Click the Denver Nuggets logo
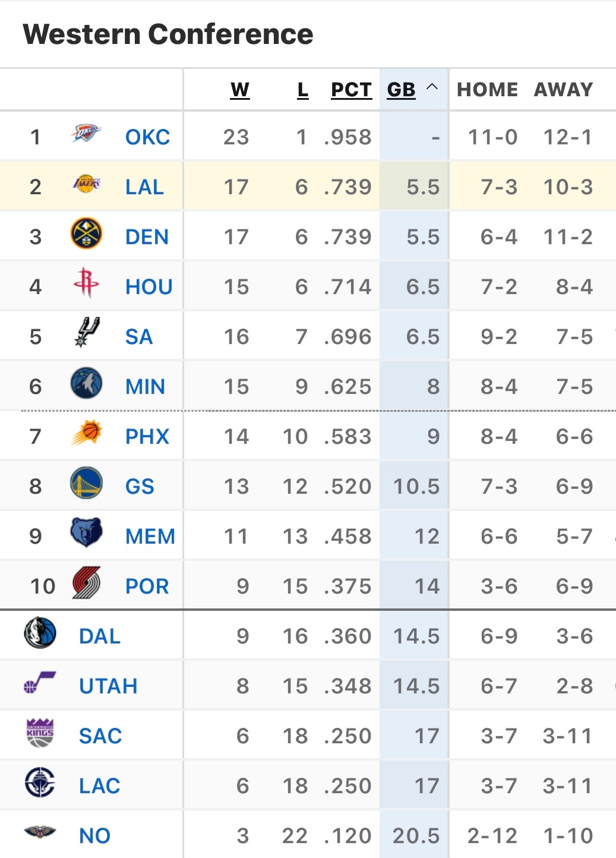 click(86, 234)
